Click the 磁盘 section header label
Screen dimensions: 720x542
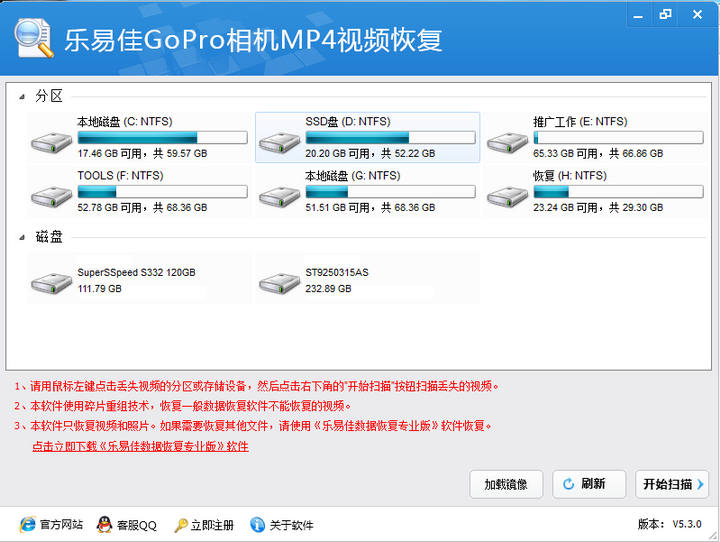point(49,237)
